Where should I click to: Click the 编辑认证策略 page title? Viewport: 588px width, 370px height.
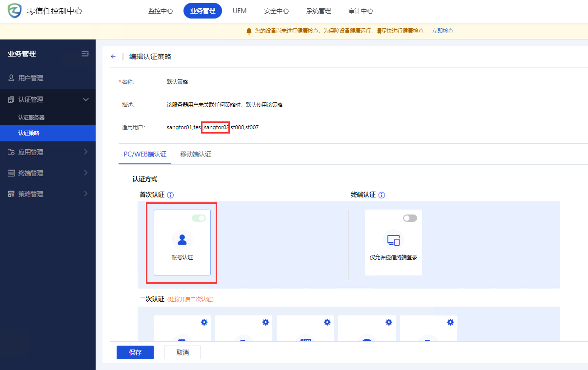point(150,57)
